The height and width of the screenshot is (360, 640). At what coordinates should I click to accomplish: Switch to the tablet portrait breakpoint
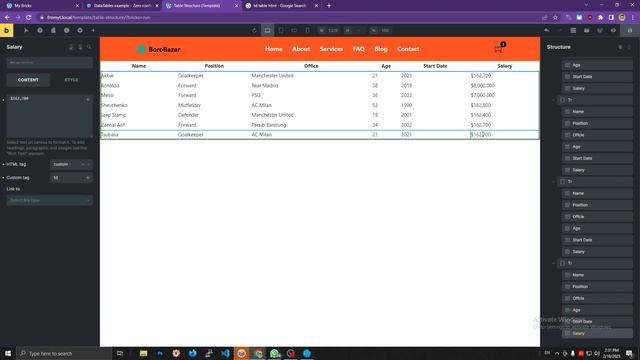(281, 31)
